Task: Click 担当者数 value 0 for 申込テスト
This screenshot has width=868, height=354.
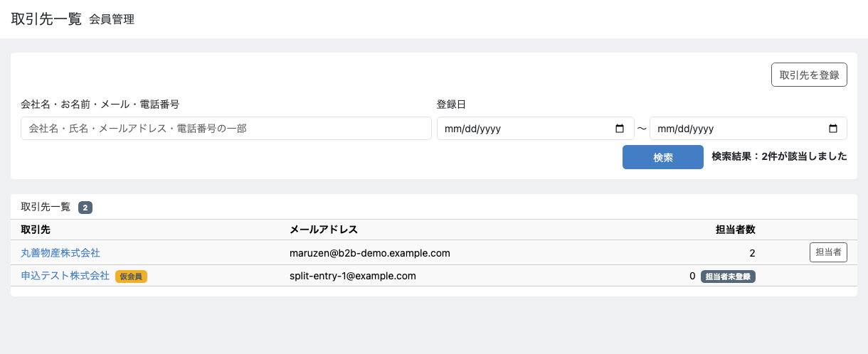Action: 692,276
